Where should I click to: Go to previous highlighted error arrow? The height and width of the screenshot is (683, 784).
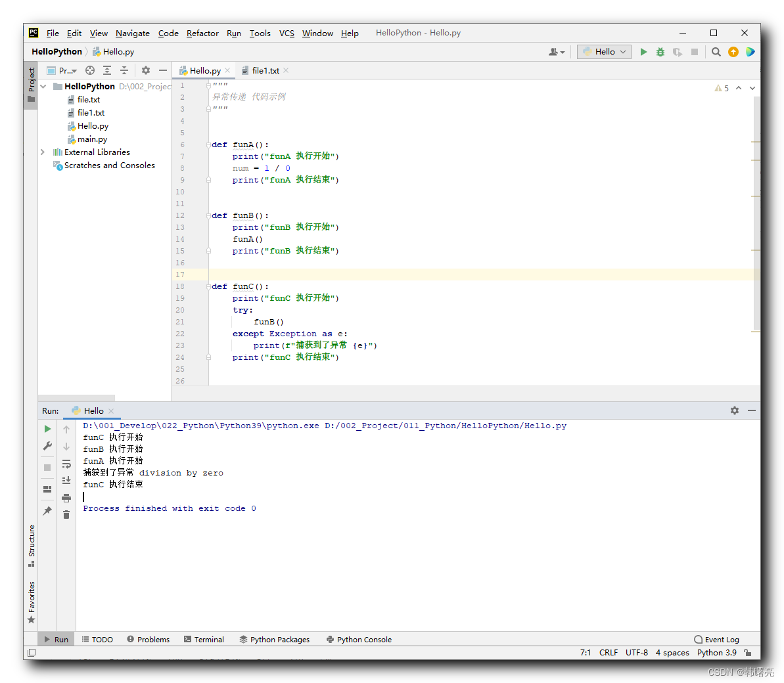point(739,88)
